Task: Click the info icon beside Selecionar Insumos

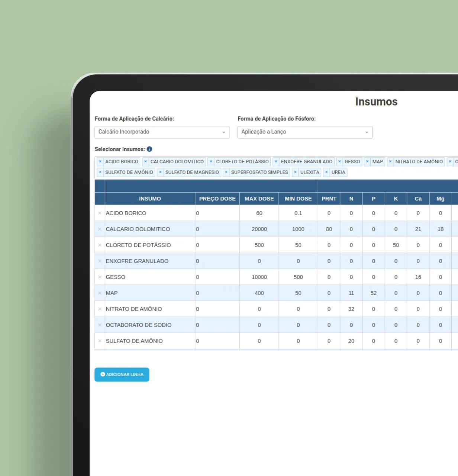Action: click(149, 149)
